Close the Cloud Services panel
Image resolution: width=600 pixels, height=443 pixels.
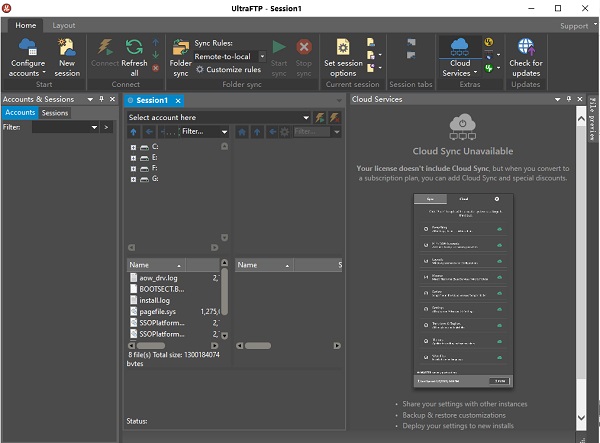tap(580, 99)
